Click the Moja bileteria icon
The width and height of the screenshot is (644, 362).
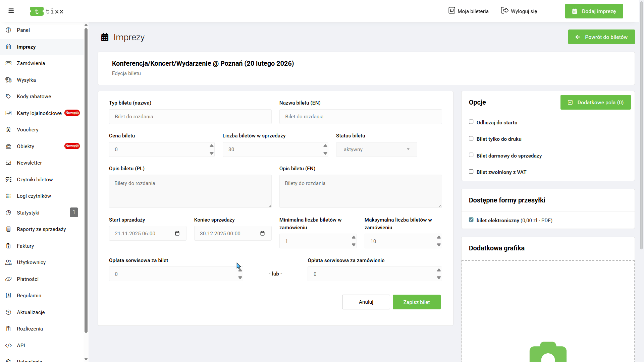tap(452, 11)
